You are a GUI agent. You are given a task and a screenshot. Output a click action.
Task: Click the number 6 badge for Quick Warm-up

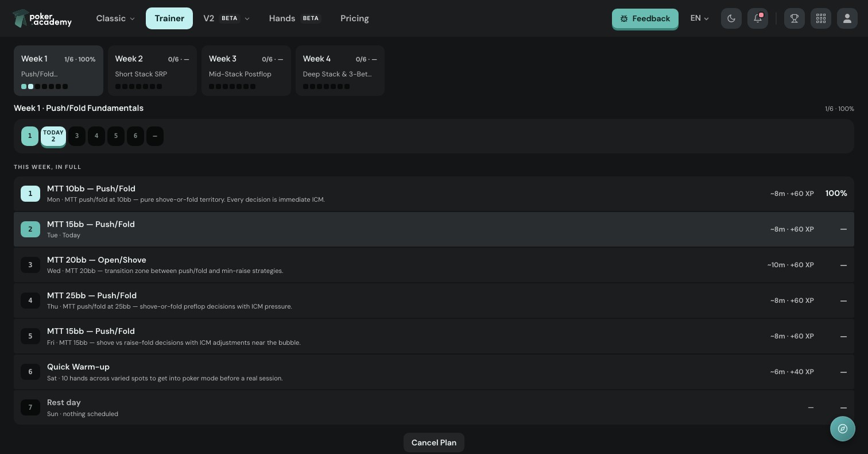click(30, 372)
